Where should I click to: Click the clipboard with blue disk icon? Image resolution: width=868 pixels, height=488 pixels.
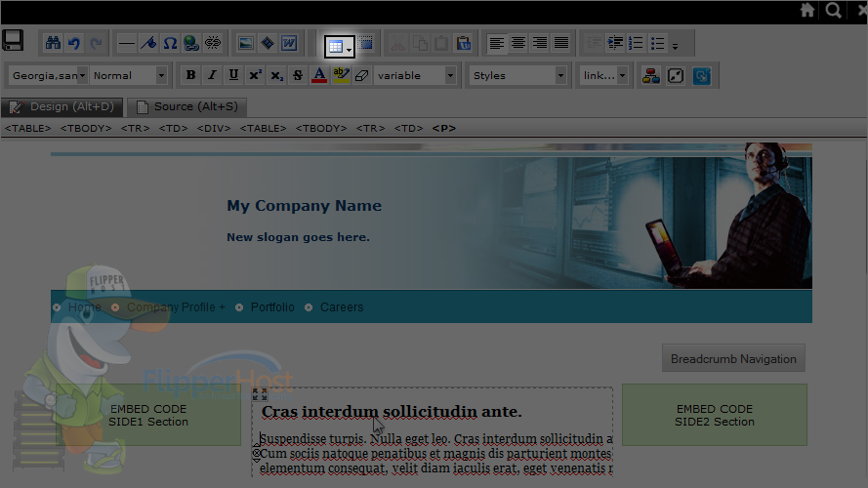coord(464,43)
